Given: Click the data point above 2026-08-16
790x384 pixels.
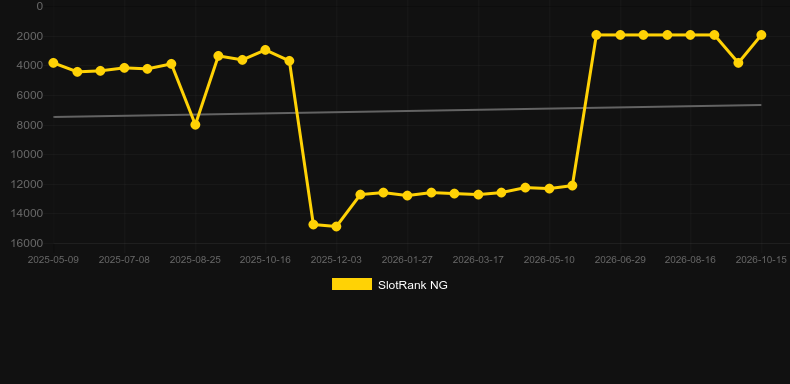Looking at the screenshot, I should 690,35.
